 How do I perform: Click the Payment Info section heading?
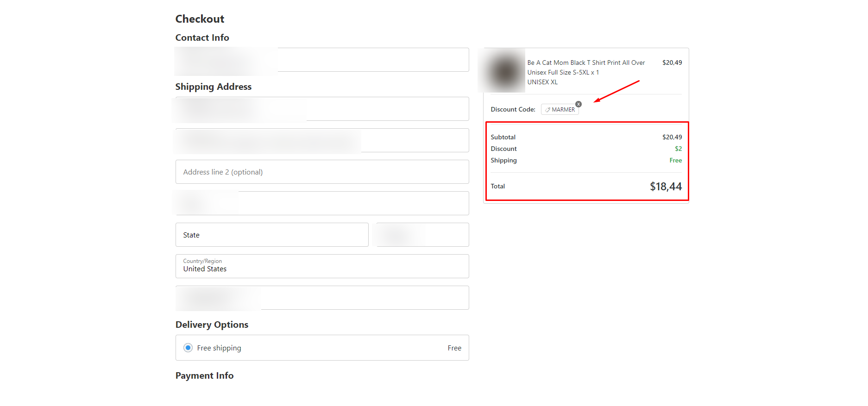[x=204, y=375]
